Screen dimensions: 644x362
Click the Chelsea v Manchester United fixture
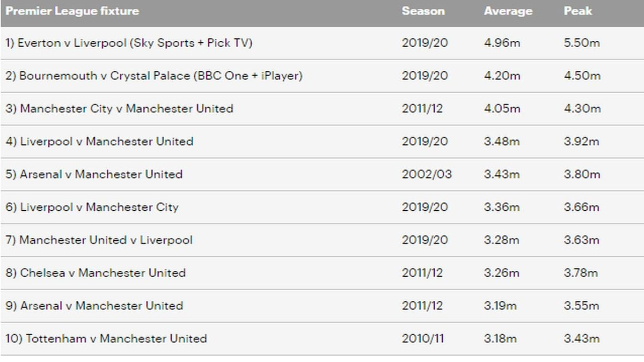96,272
